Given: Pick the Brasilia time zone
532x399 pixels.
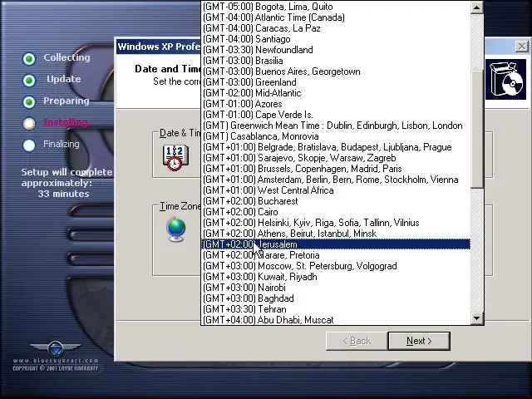Looking at the screenshot, I should [336, 61].
